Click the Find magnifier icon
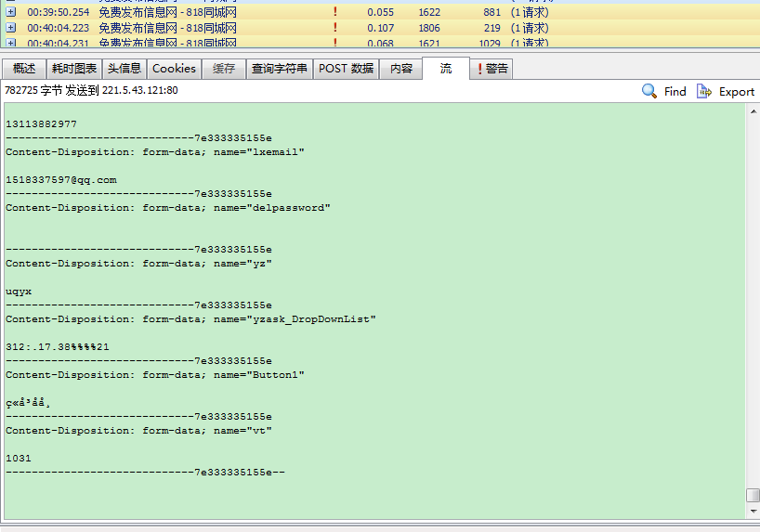Viewport: 760px width, 532px height. pyautogui.click(x=649, y=91)
